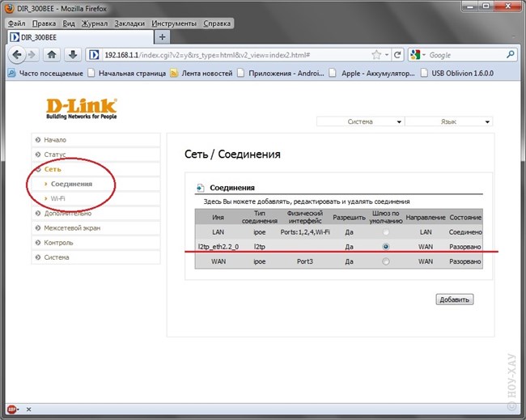Open the home page icon

click(x=51, y=55)
